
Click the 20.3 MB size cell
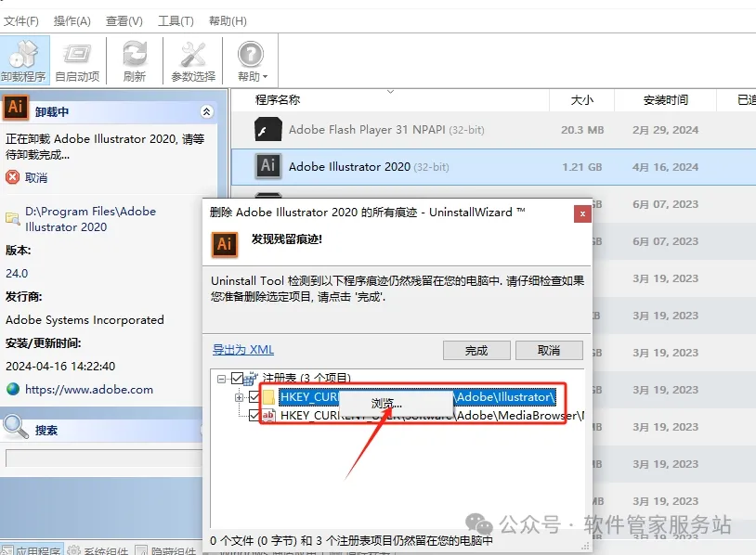point(582,130)
